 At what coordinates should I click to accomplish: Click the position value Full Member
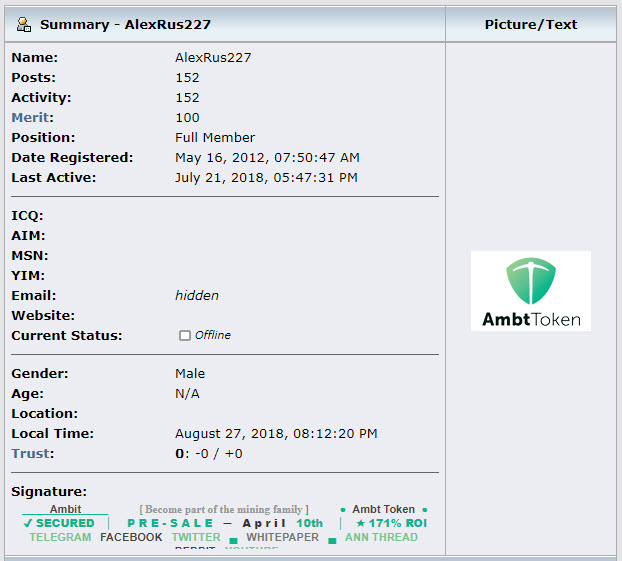pos(215,138)
